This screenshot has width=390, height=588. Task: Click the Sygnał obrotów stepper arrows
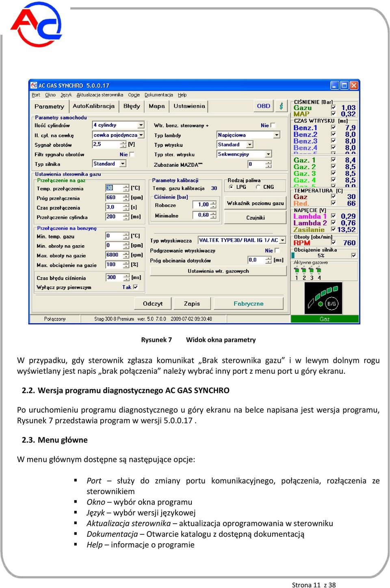tap(123, 144)
